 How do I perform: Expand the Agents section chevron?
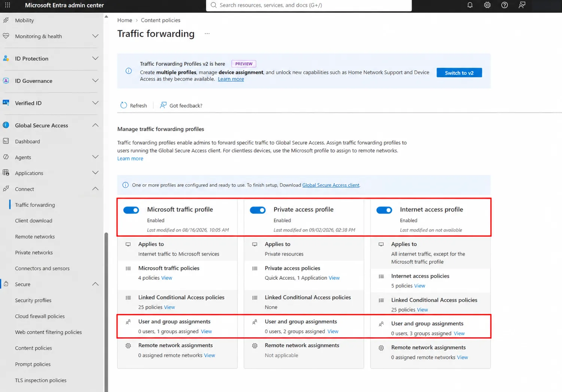(x=95, y=157)
